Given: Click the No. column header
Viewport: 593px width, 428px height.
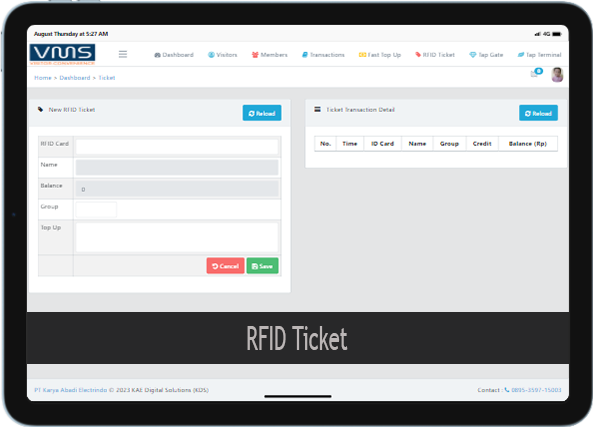Looking at the screenshot, I should pyautogui.click(x=325, y=144).
